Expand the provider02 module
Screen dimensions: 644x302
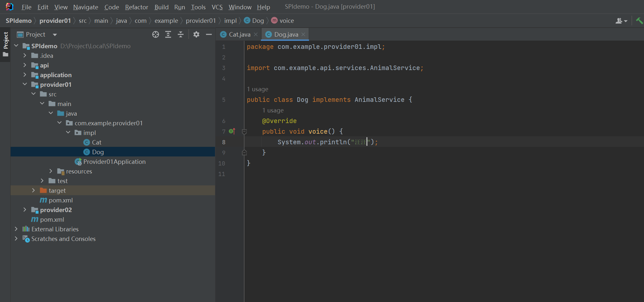(x=25, y=209)
